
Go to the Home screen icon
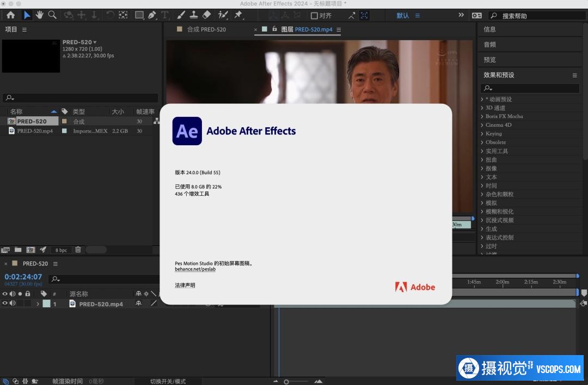10,15
